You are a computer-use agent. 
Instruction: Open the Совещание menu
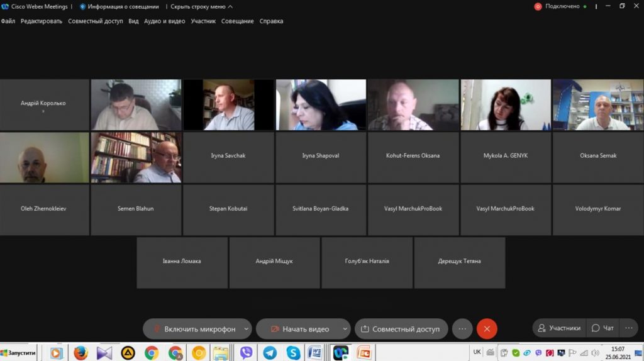coord(238,21)
